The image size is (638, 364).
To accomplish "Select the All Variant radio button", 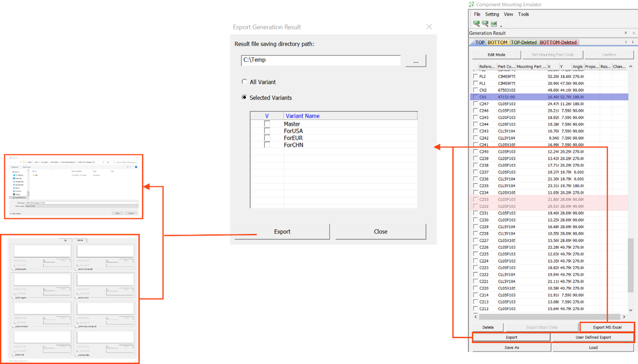I will (x=244, y=82).
